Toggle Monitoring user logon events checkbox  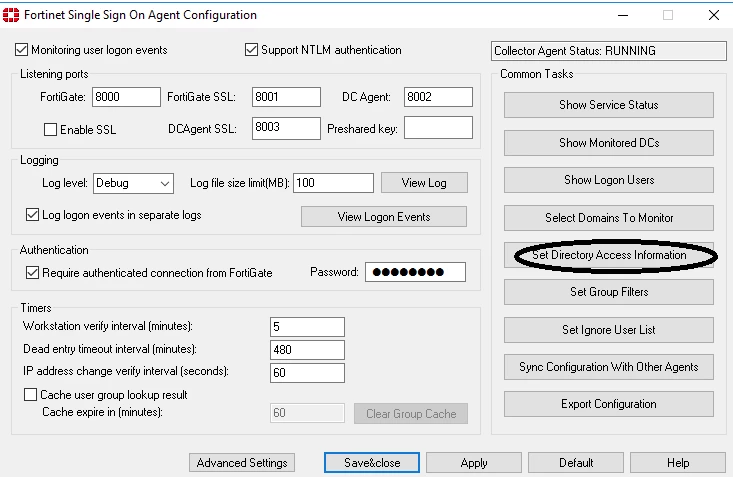tap(22, 50)
